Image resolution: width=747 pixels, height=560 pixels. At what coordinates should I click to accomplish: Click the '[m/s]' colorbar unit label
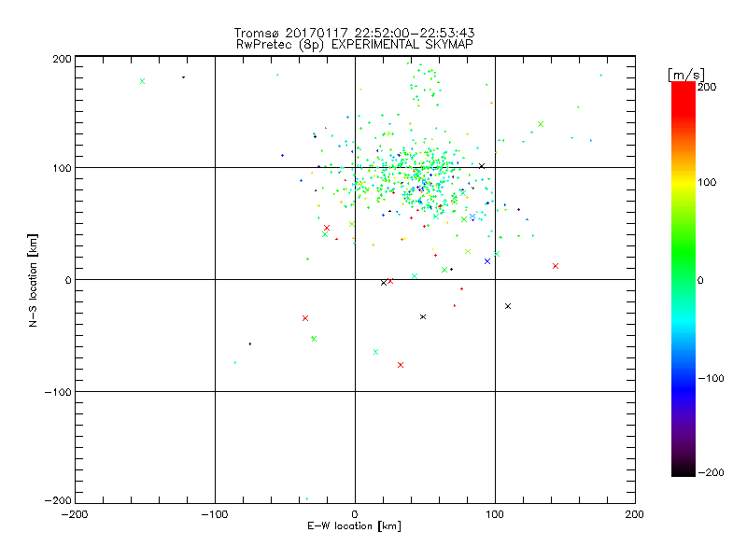coord(686,75)
